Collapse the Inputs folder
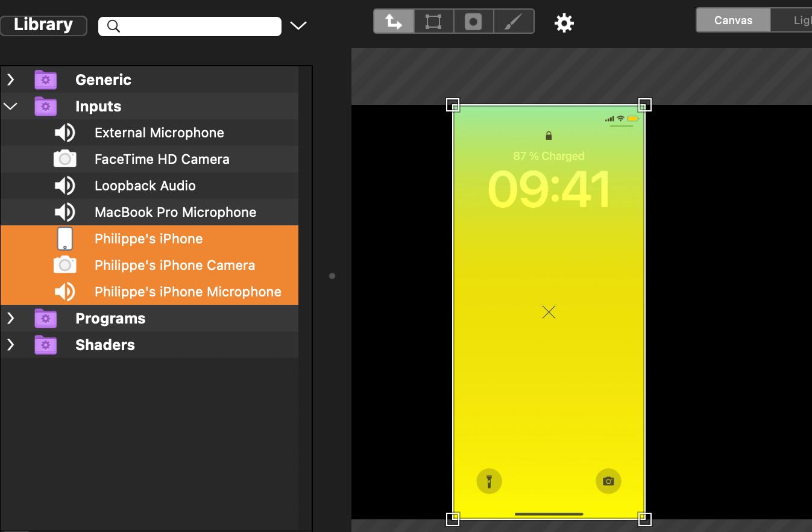812x532 pixels. (x=11, y=106)
